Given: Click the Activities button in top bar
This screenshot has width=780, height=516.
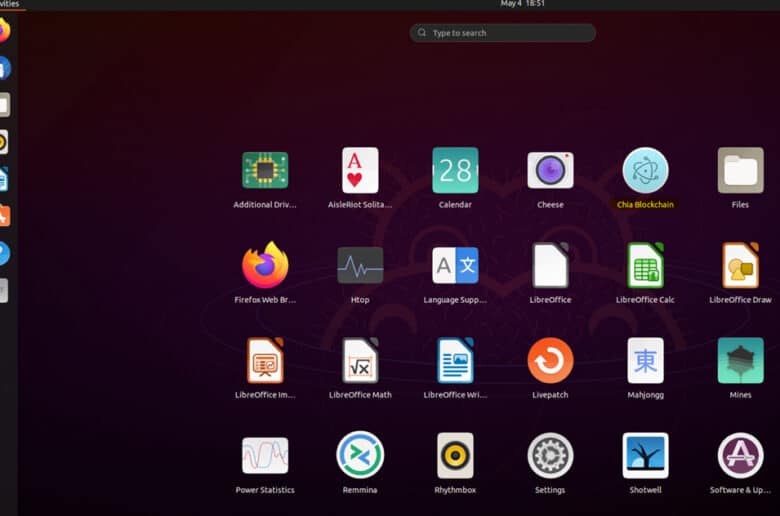Looking at the screenshot, I should tap(9, 4).
